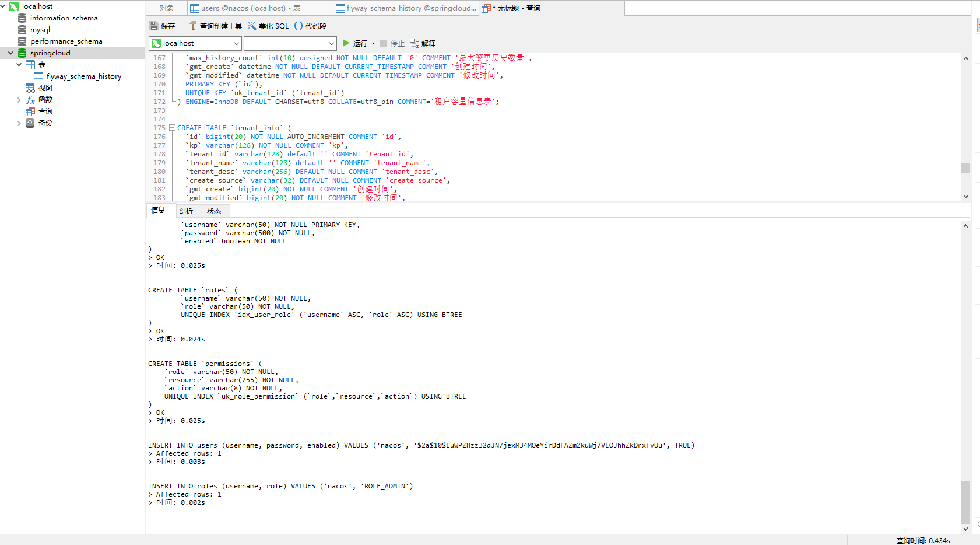Open the run options dropdown arrow
This screenshot has width=980, height=545.
pos(374,44)
